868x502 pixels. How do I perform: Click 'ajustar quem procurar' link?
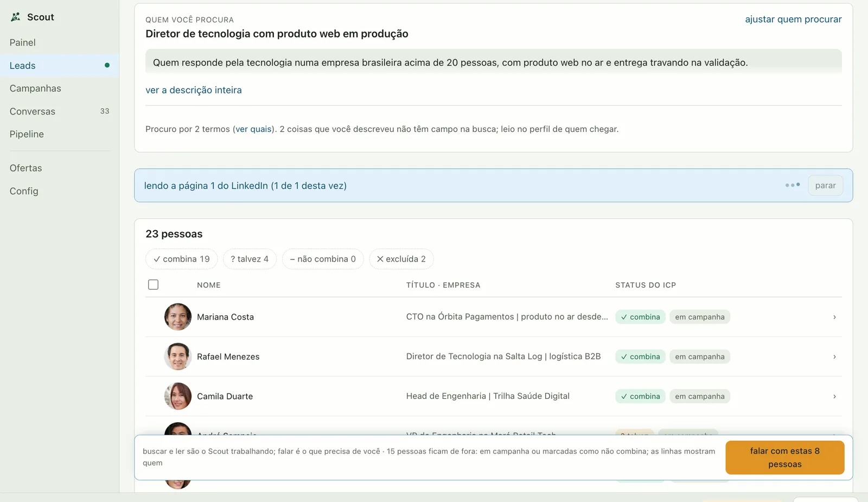pyautogui.click(x=793, y=19)
